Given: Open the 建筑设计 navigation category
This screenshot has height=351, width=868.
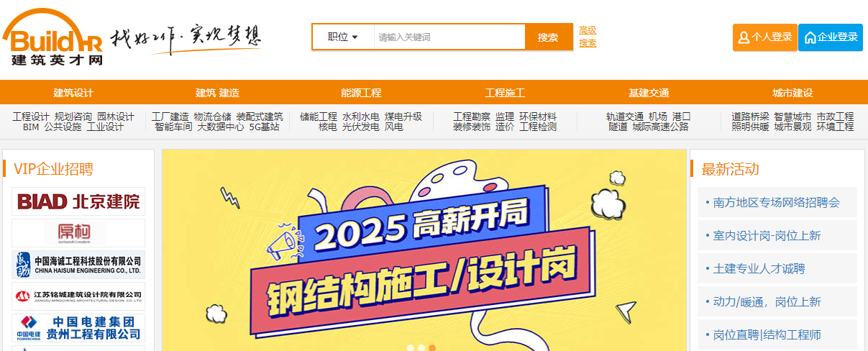Looking at the screenshot, I should (73, 93).
